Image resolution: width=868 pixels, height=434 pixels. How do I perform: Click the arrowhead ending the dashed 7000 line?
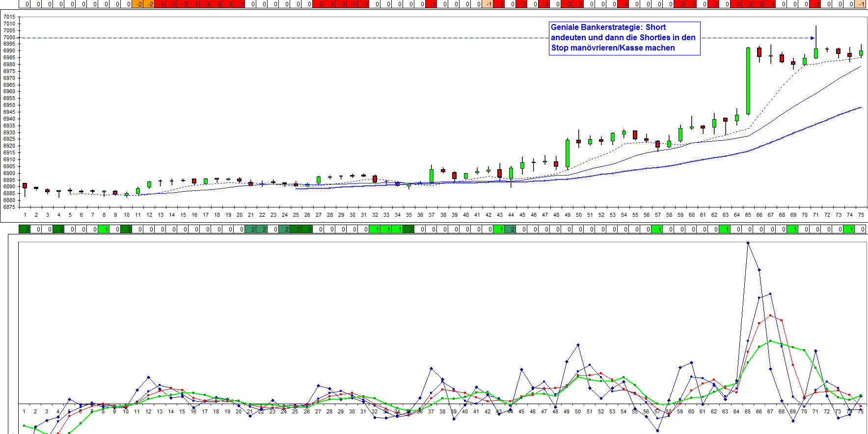pos(813,38)
